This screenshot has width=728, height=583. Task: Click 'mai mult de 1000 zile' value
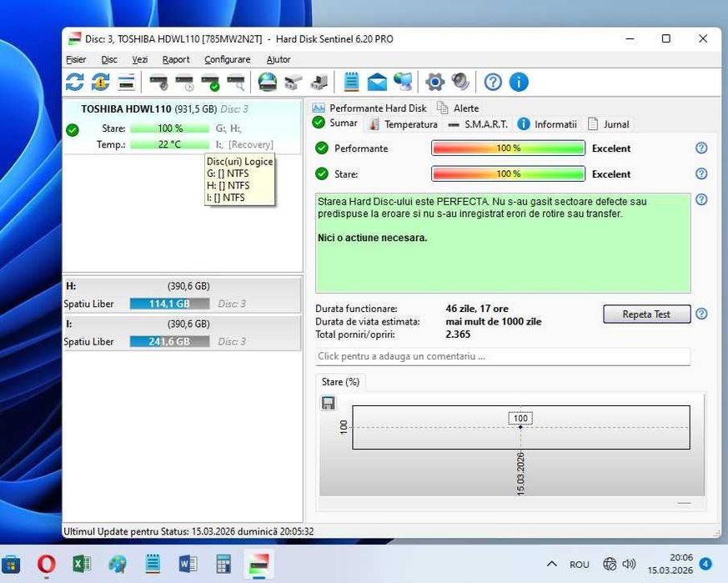494,321
